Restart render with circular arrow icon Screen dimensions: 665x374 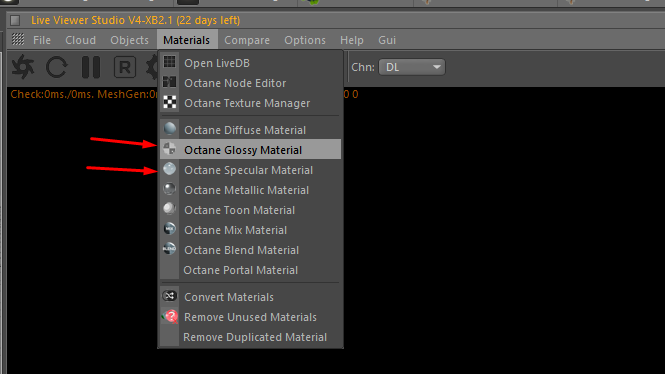pos(56,67)
